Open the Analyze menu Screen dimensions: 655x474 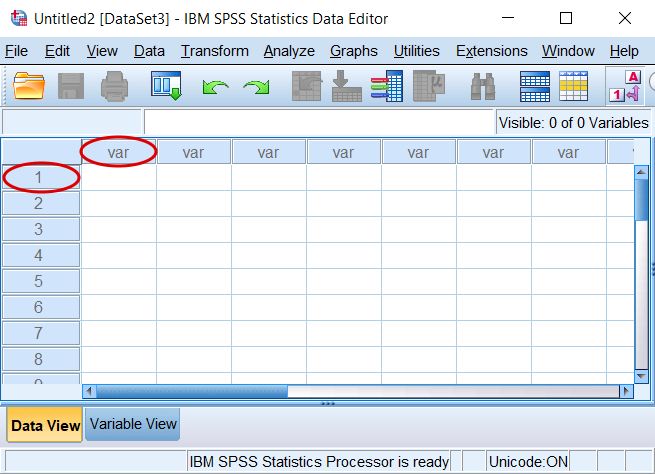pyautogui.click(x=289, y=51)
